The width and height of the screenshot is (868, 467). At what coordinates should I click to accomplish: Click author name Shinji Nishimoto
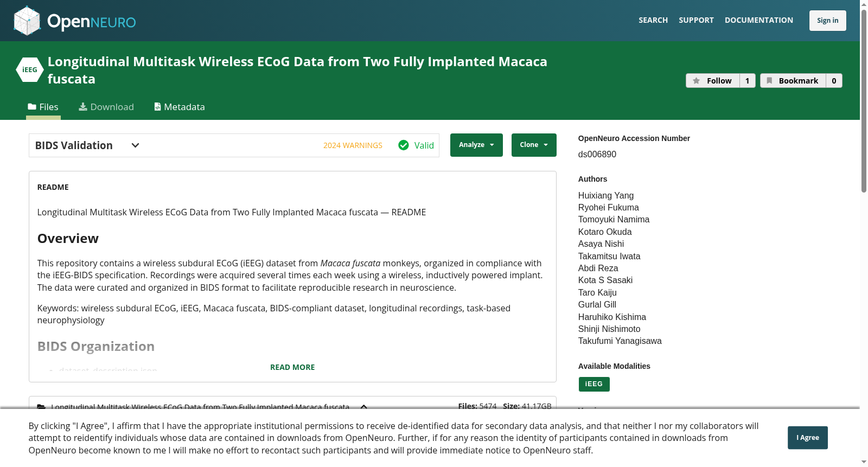(609, 329)
